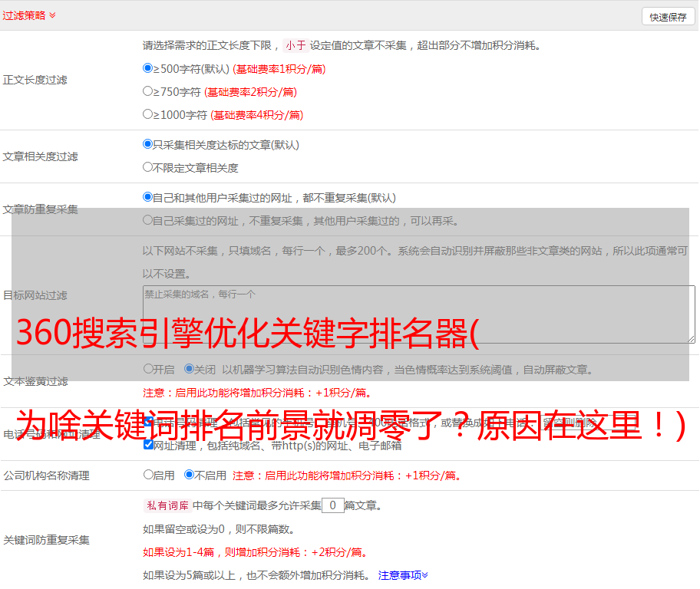Select 启用 for 公司机构名称清理

tap(149, 474)
